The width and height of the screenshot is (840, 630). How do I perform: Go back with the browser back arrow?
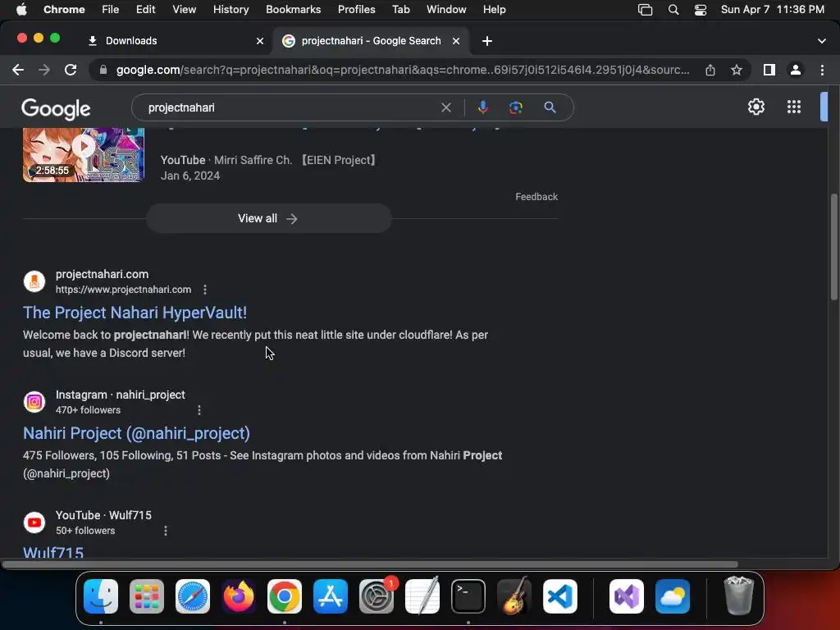coord(18,70)
